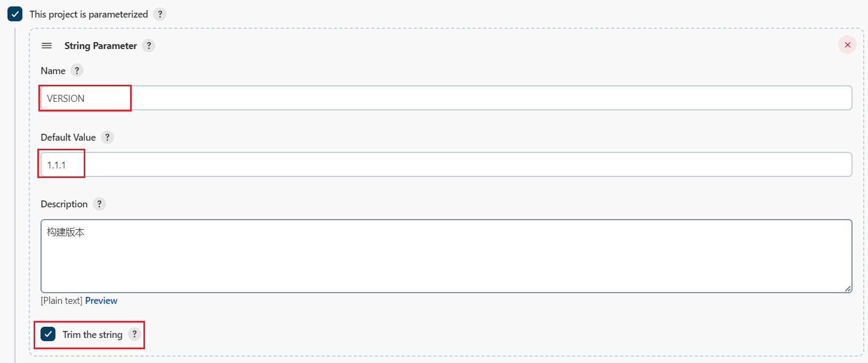Open the Preview link under Description

pyautogui.click(x=101, y=301)
